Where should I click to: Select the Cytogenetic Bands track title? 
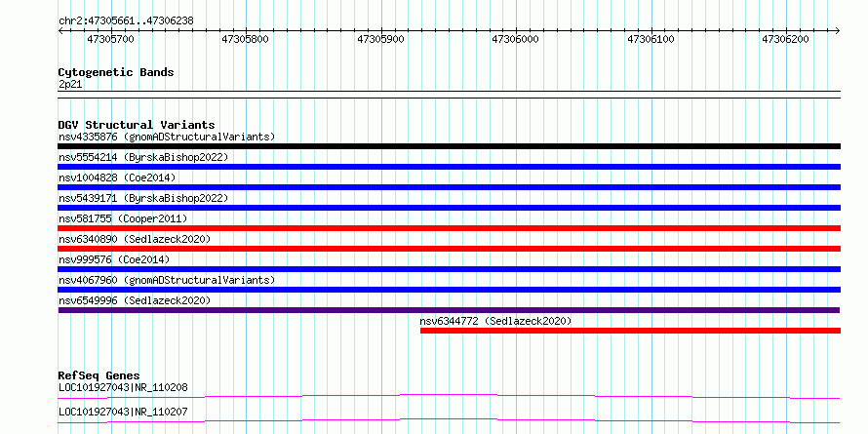(x=116, y=72)
